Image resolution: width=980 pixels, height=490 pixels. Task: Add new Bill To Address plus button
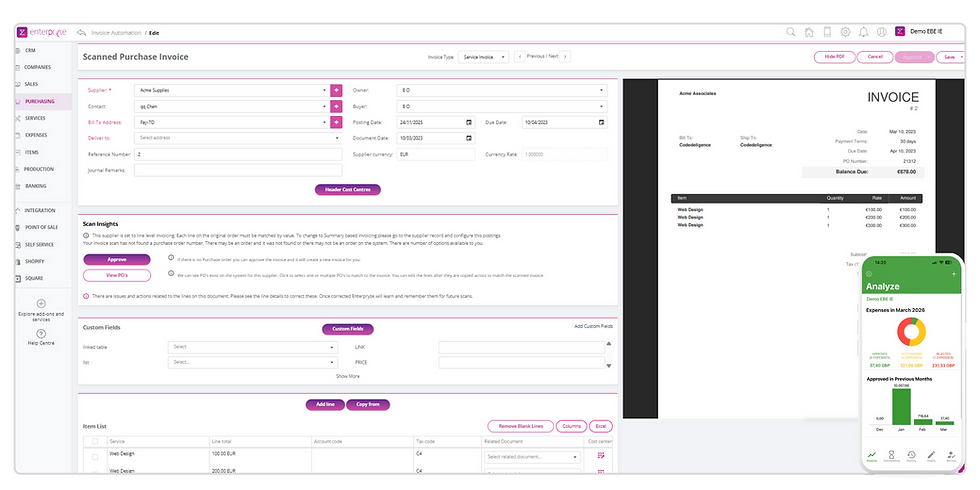pos(336,122)
